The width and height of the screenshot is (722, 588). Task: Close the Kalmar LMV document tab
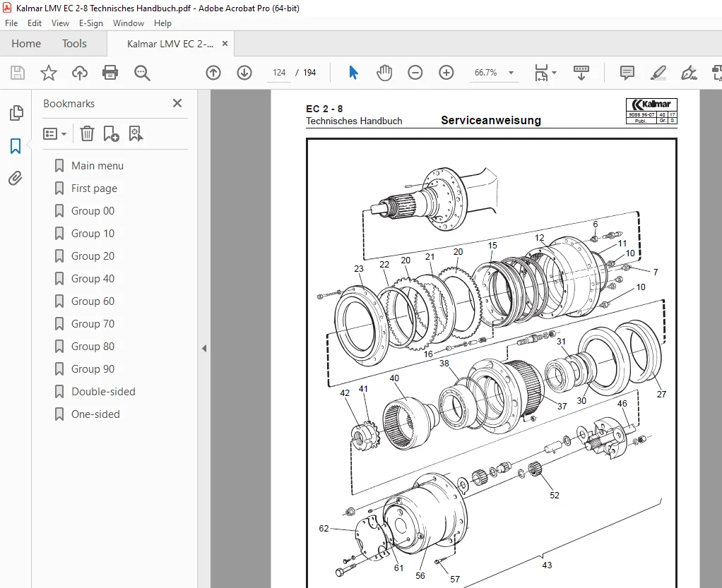[225, 43]
